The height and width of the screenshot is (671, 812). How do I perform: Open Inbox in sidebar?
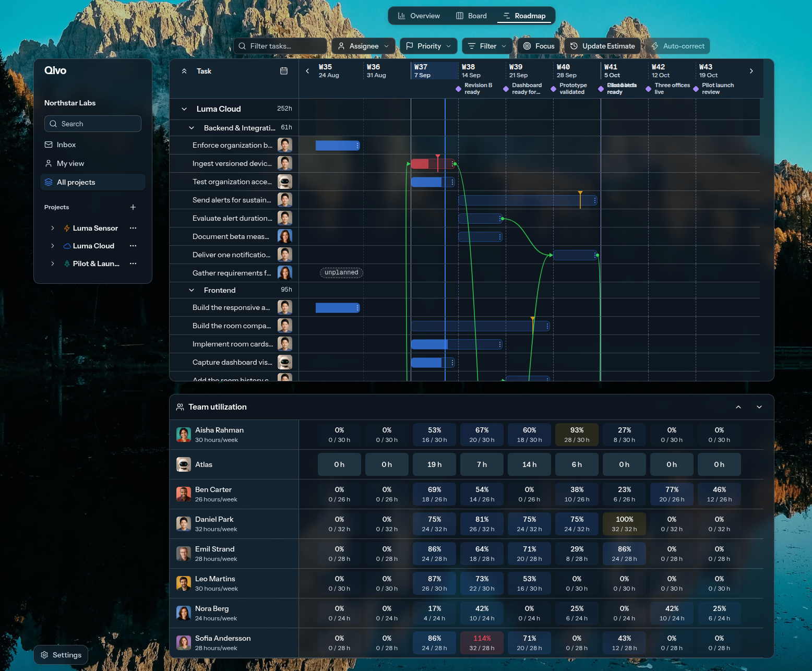coord(93,145)
